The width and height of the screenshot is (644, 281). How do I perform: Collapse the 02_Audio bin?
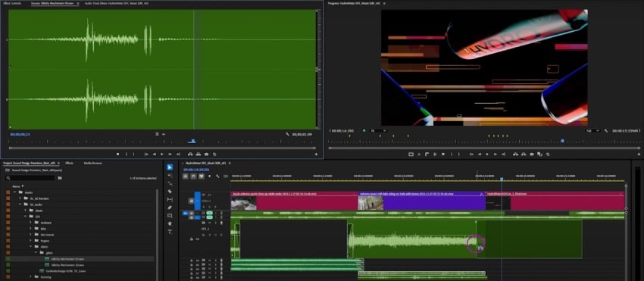click(20, 205)
